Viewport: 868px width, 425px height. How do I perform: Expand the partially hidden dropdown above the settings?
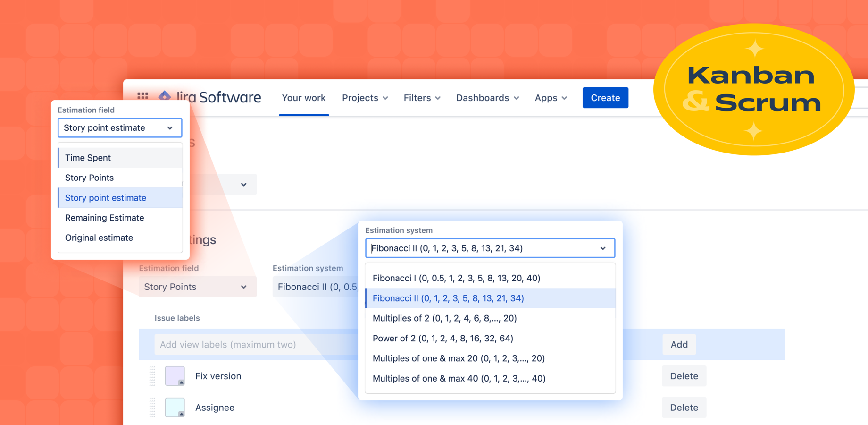223,184
